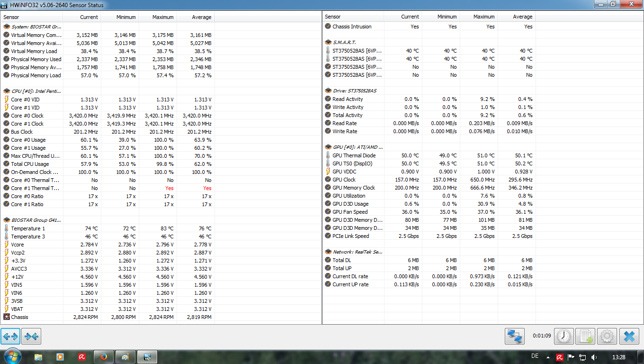Screen dimensions: 644x364
Task: Select the Drive: ST3750528AS group header
Action: coord(429,91)
